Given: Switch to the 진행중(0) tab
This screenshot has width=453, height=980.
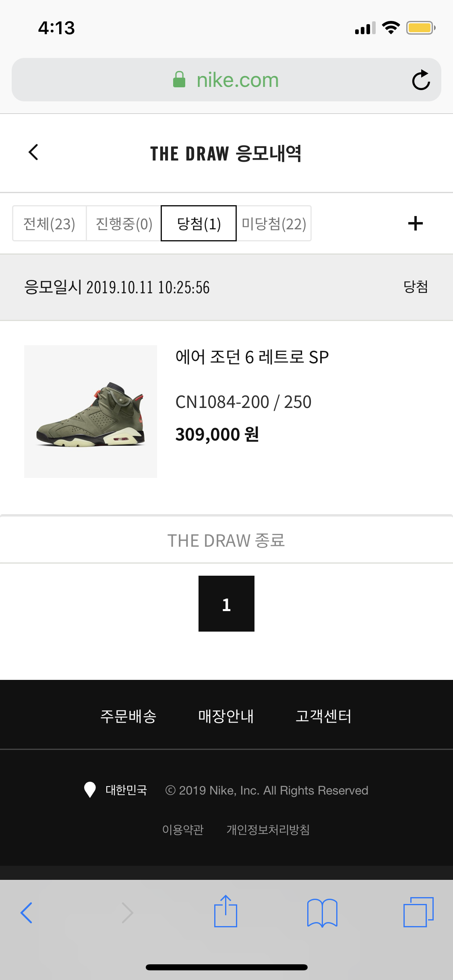Looking at the screenshot, I should (x=124, y=224).
